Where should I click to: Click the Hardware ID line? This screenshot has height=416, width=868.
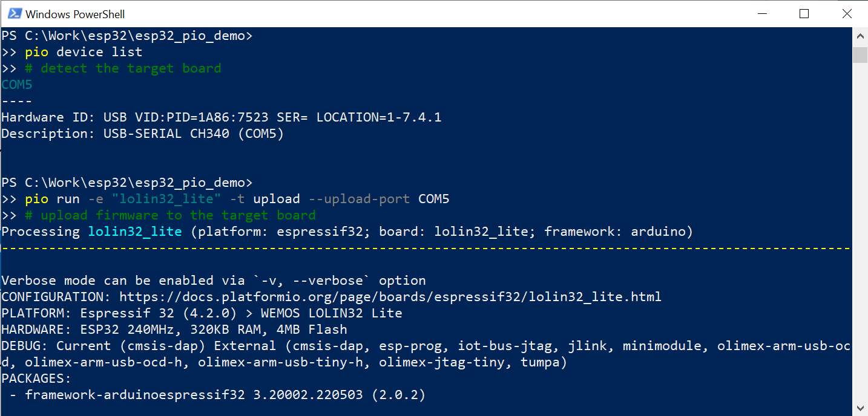click(x=221, y=117)
